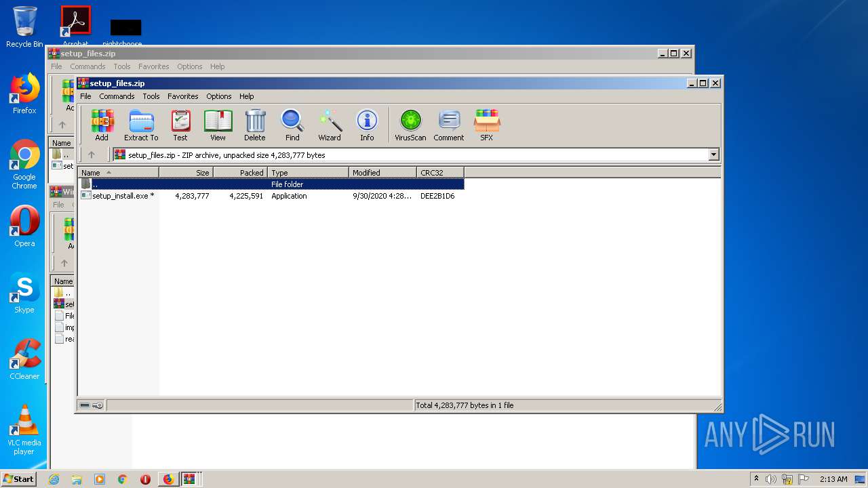This screenshot has height=488, width=868.
Task: Click the Add toolbar icon in WinRAR
Action: coord(102,125)
